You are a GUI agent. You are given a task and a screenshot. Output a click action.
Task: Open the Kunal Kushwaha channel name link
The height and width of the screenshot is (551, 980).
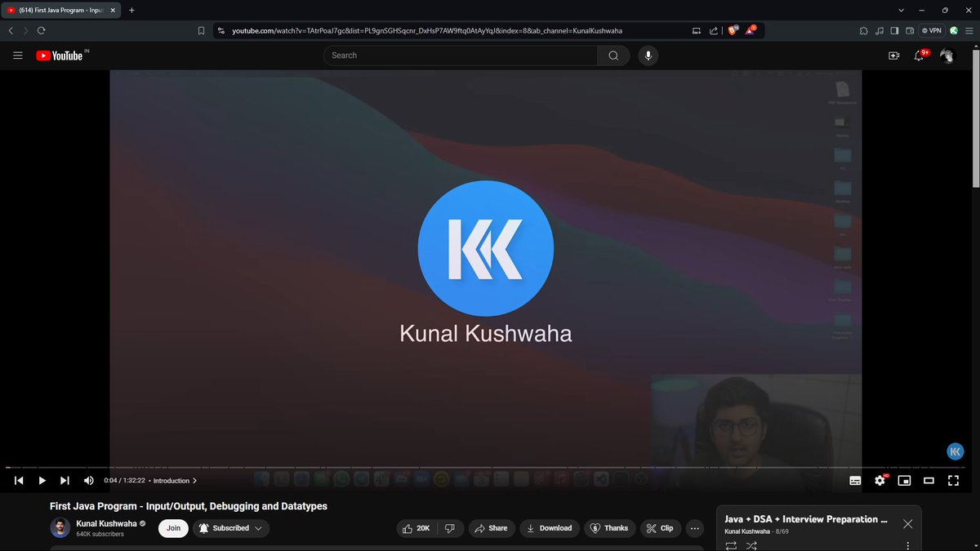coord(106,523)
